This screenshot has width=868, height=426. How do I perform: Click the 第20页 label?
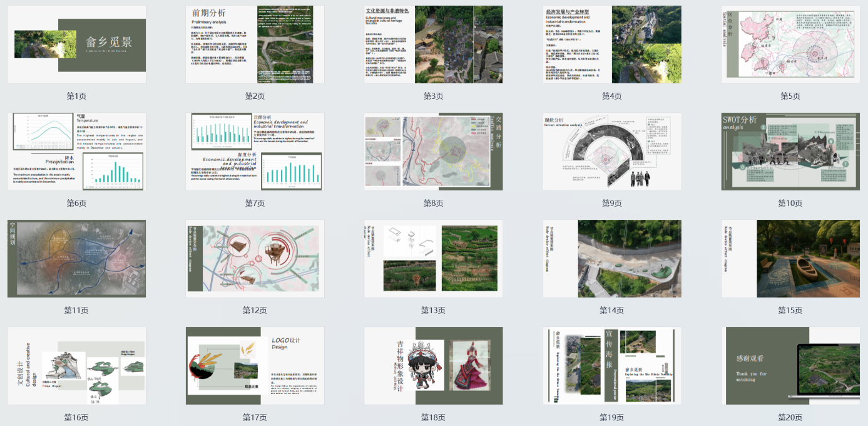point(790,417)
